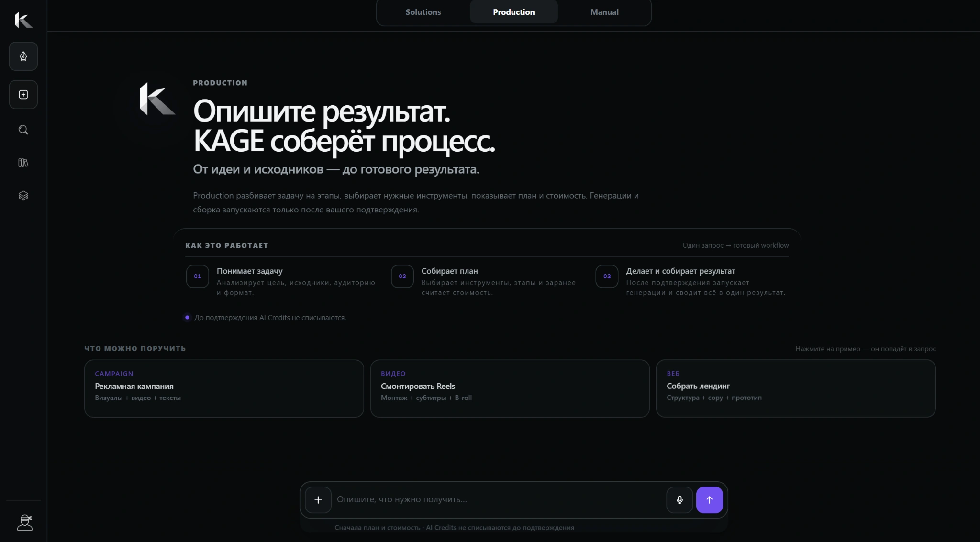
Task: Click the Production разбивает задачу paragraph
Action: point(416,202)
